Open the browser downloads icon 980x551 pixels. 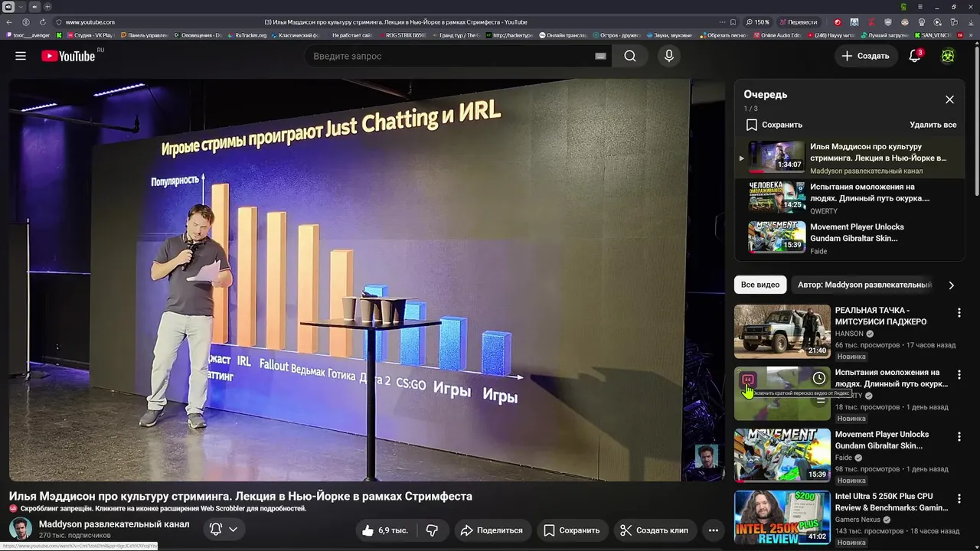click(x=972, y=22)
